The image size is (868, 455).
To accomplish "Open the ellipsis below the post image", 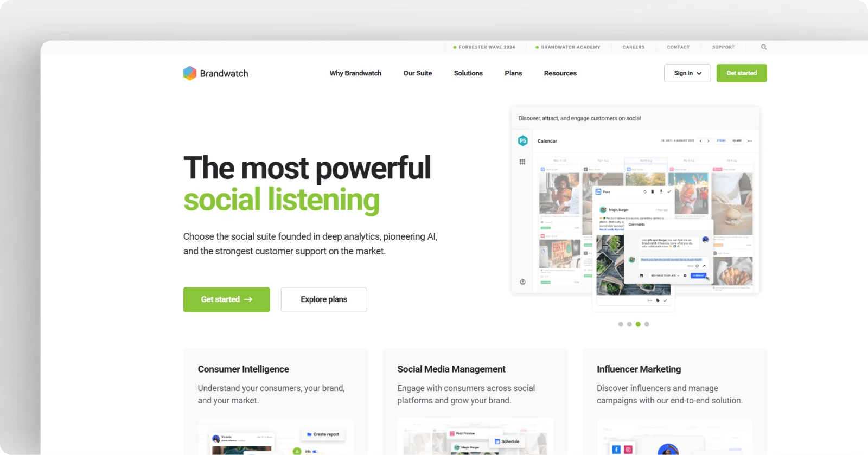I will coord(650,300).
